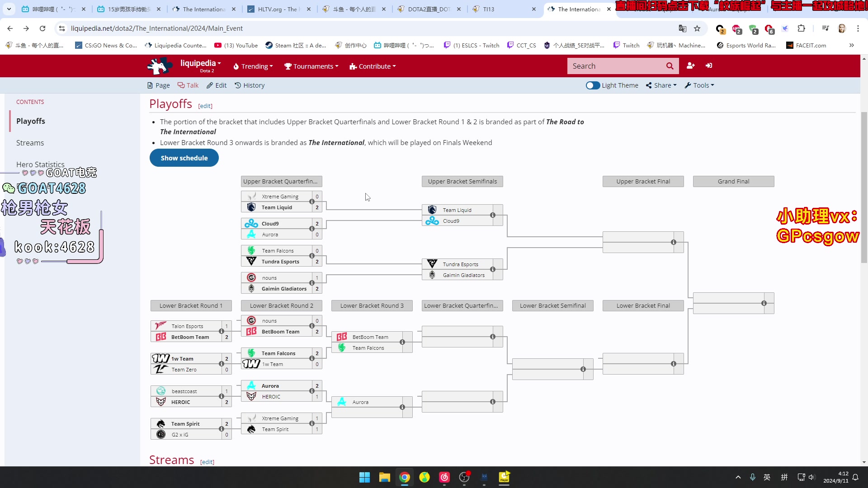Bookmark this page with the star icon
Image resolution: width=868 pixels, height=488 pixels.
point(697,28)
